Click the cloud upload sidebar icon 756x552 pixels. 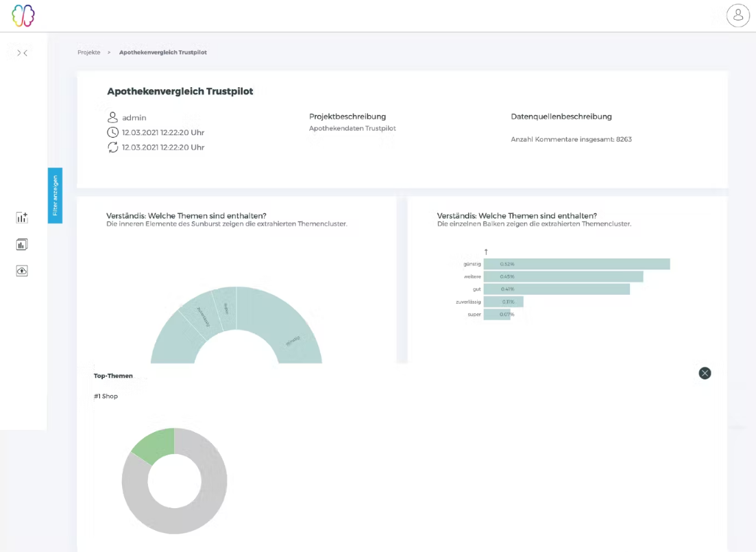[22, 271]
